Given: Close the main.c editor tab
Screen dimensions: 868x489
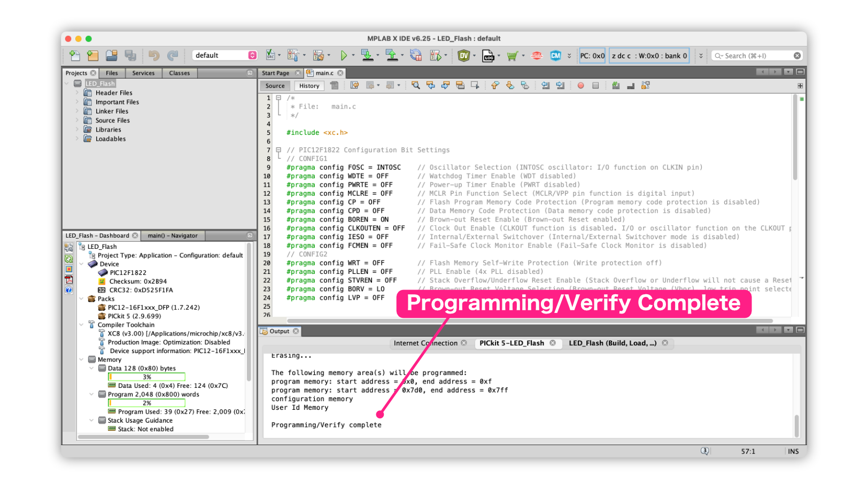Looking at the screenshot, I should coord(340,73).
